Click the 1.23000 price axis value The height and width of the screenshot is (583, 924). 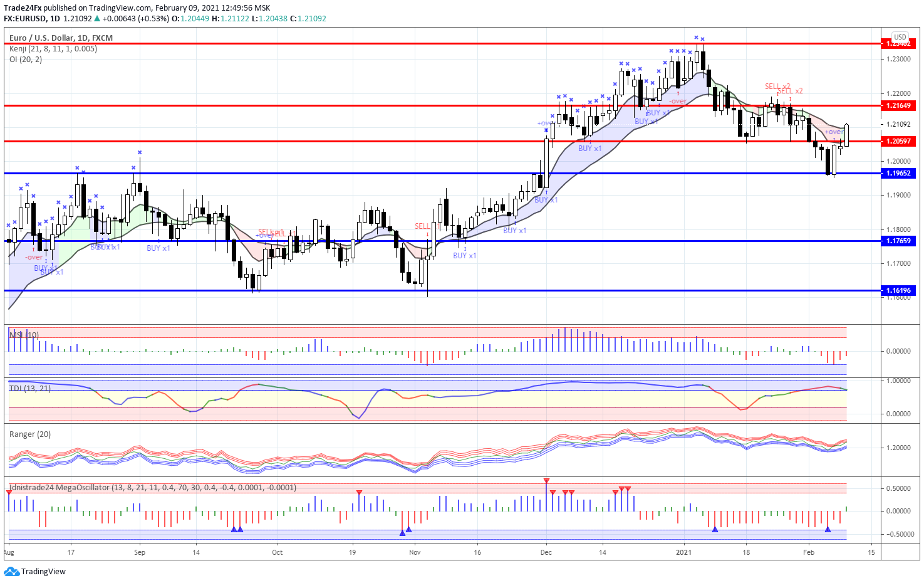pyautogui.click(x=898, y=59)
